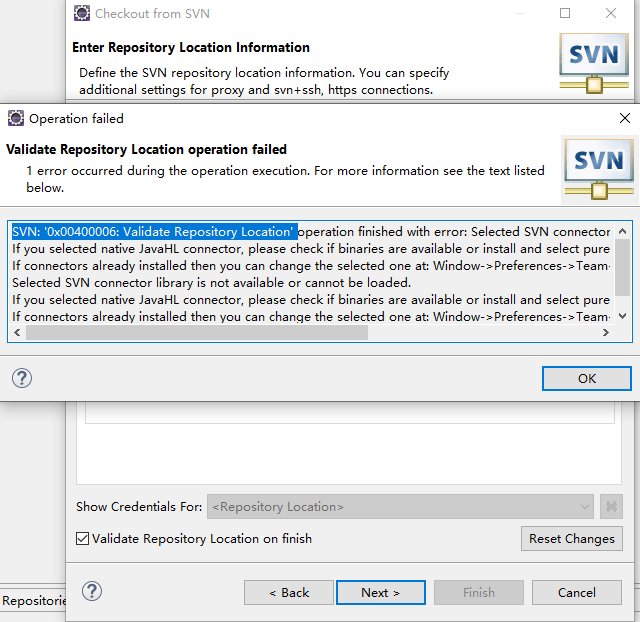Click the Eclipse icon beside Checkout from SVN title
640x622 pixels.
(x=82, y=13)
